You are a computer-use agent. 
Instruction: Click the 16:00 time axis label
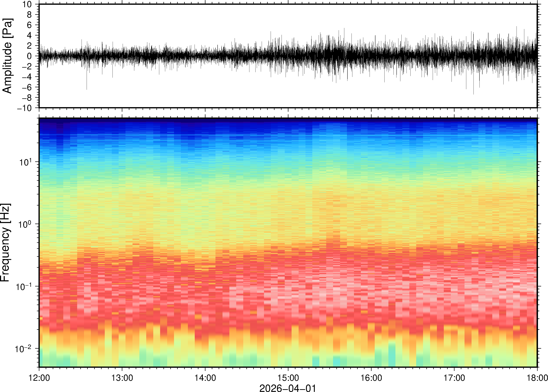pyautogui.click(x=371, y=378)
